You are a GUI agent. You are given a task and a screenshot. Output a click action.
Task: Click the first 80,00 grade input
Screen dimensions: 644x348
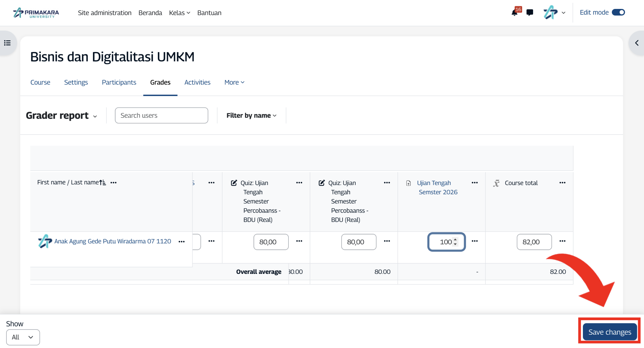(x=271, y=242)
